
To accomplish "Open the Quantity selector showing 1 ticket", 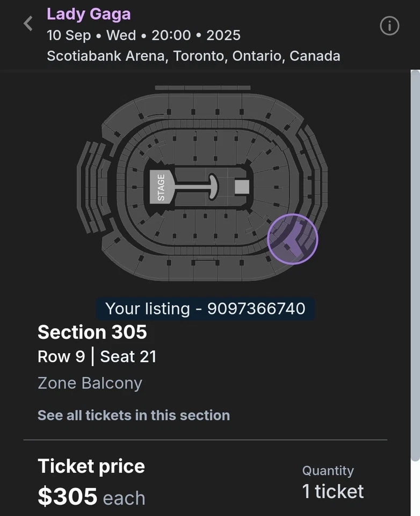I will (332, 491).
